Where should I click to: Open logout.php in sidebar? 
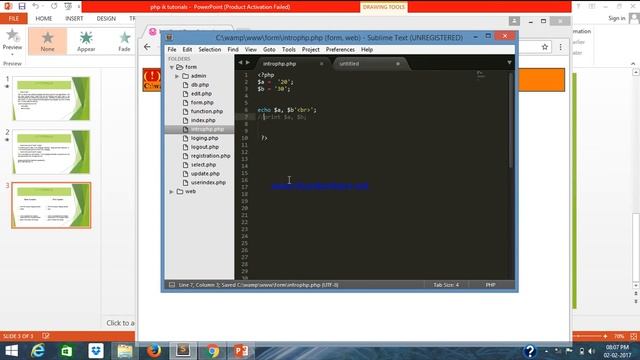(x=204, y=147)
